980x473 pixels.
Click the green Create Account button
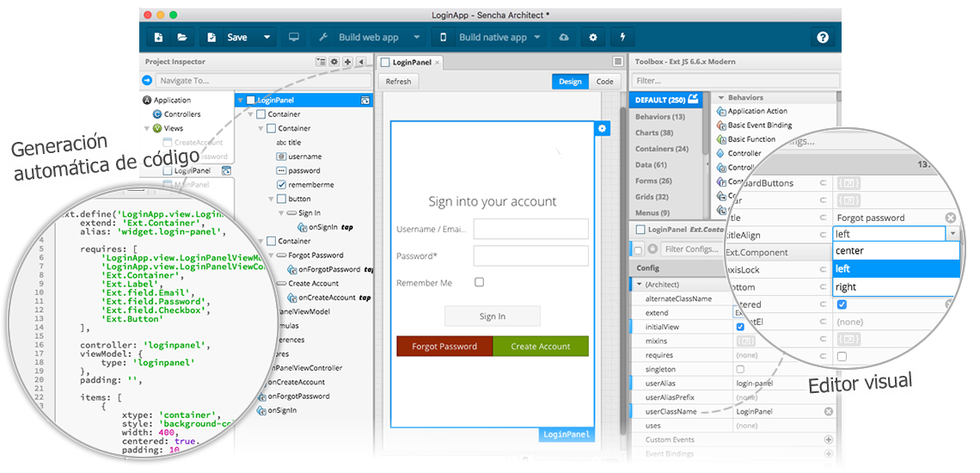coord(541,347)
